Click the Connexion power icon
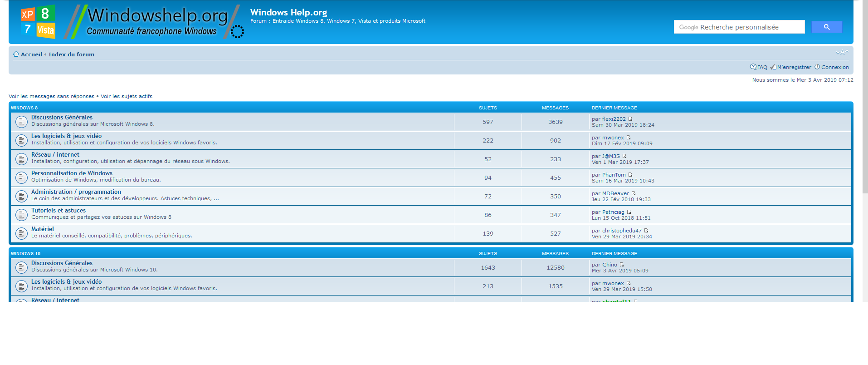This screenshot has height=365, width=868. [817, 67]
